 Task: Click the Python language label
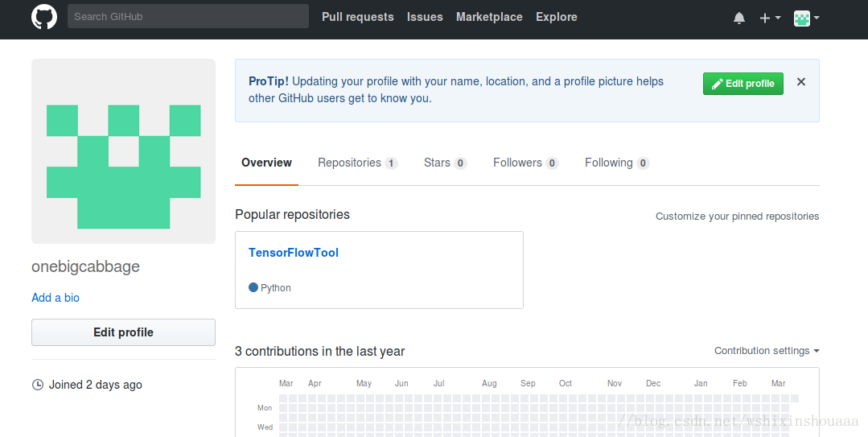point(276,288)
